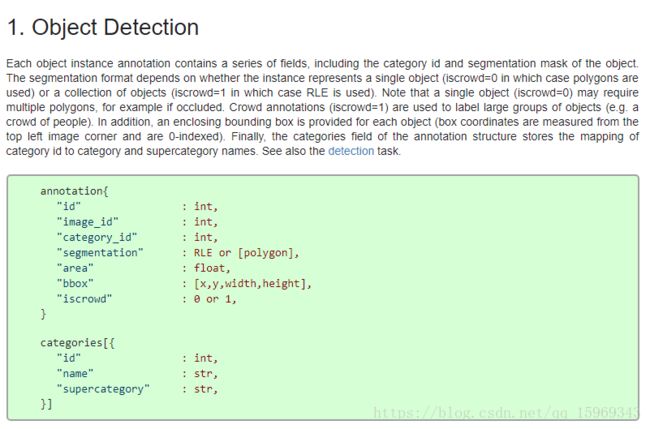Click the str value next to supercategory
The height and width of the screenshot is (429, 650).
click(206, 389)
